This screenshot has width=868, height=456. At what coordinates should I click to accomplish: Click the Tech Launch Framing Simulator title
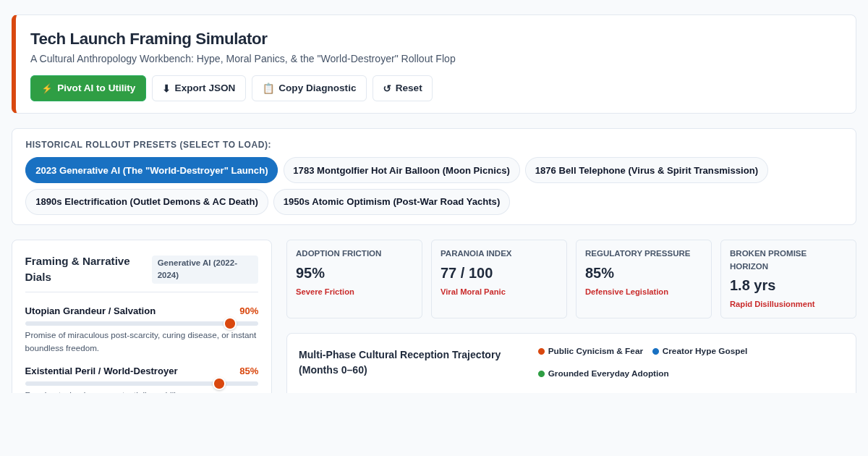[149, 39]
